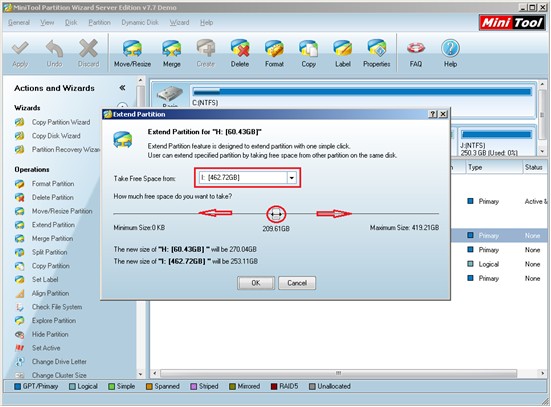Select the J:(NTFS) partition block

(497, 142)
